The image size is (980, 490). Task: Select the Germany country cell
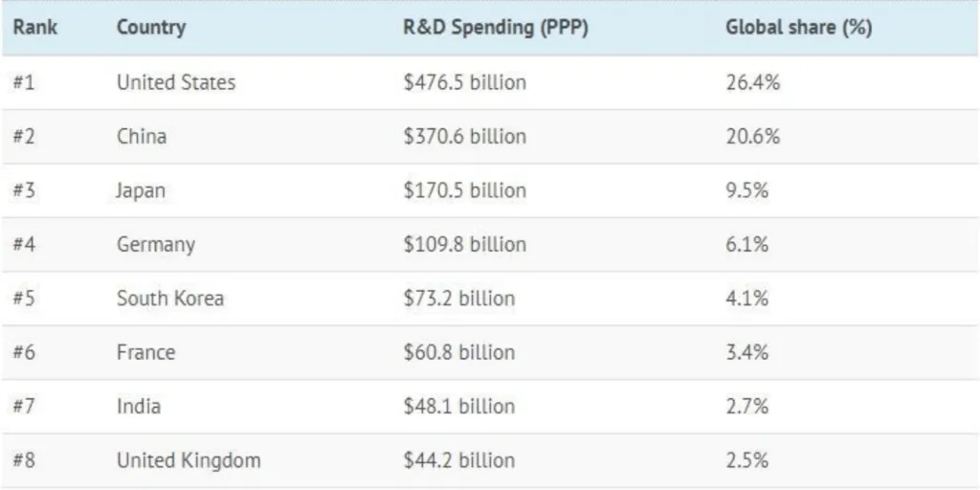156,244
